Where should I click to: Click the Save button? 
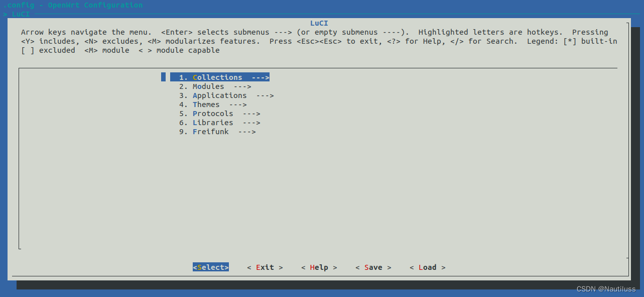click(373, 267)
